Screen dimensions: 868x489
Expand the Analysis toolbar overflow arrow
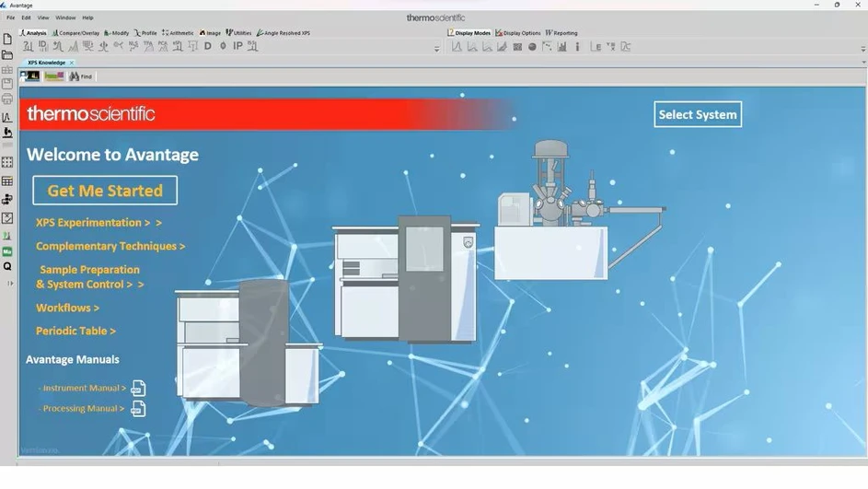436,49
